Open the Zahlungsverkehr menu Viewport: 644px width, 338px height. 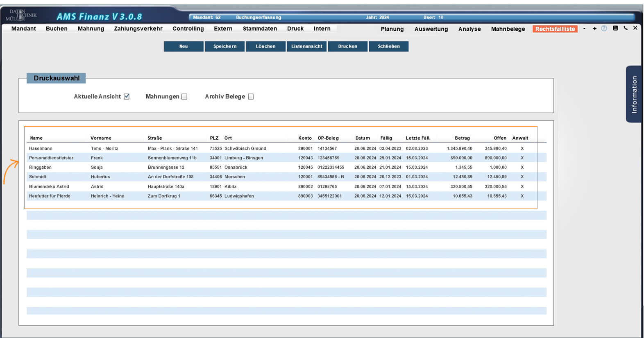138,29
